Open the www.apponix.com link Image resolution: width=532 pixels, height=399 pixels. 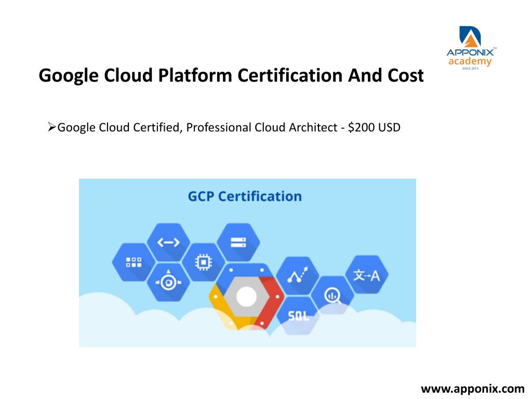tap(473, 389)
